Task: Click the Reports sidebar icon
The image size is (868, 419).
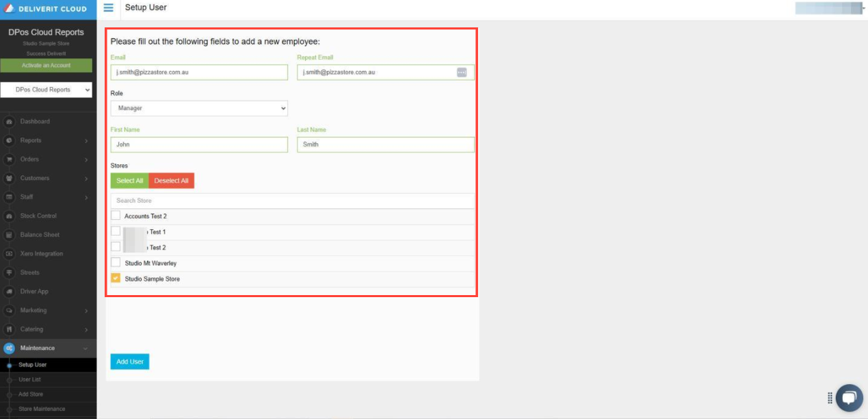Action: tap(10, 140)
